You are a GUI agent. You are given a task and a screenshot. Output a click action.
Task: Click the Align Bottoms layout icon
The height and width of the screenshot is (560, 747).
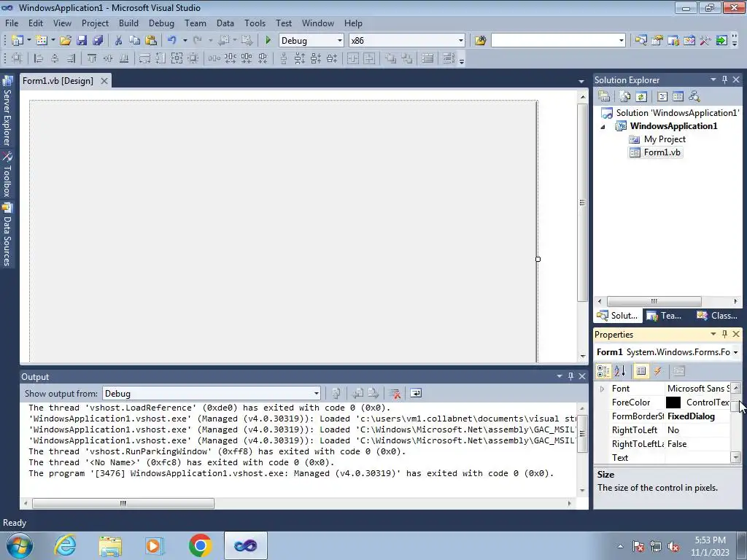(124, 58)
